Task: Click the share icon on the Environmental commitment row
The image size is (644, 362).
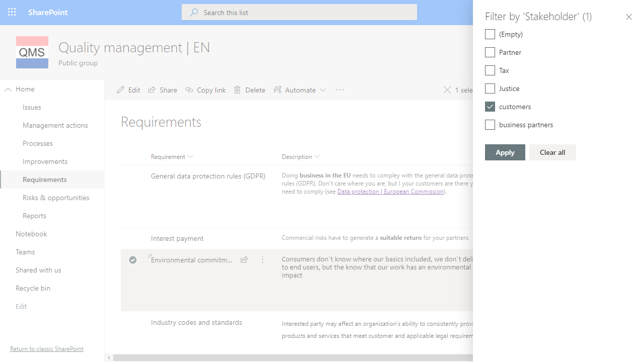Action: click(244, 259)
